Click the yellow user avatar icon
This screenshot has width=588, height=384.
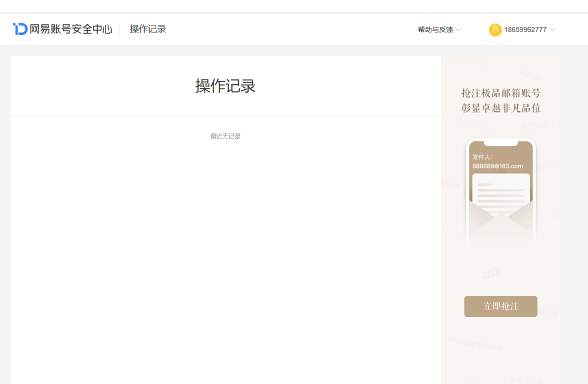point(495,29)
